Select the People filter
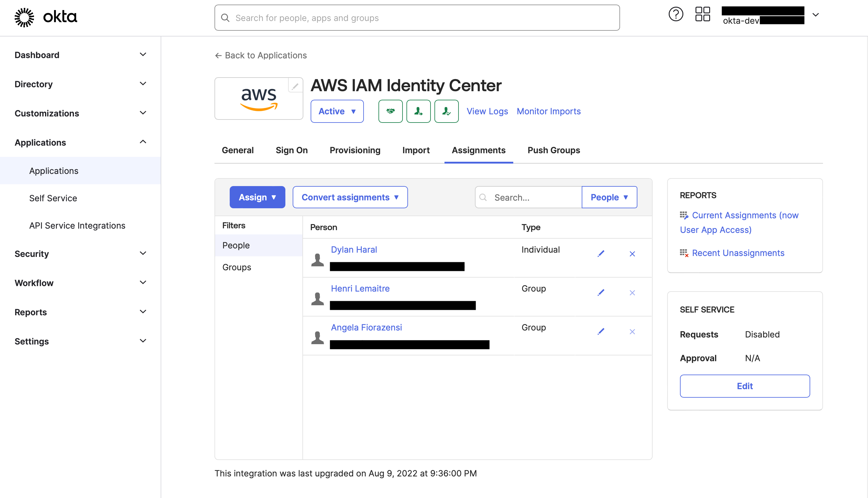 (x=259, y=245)
